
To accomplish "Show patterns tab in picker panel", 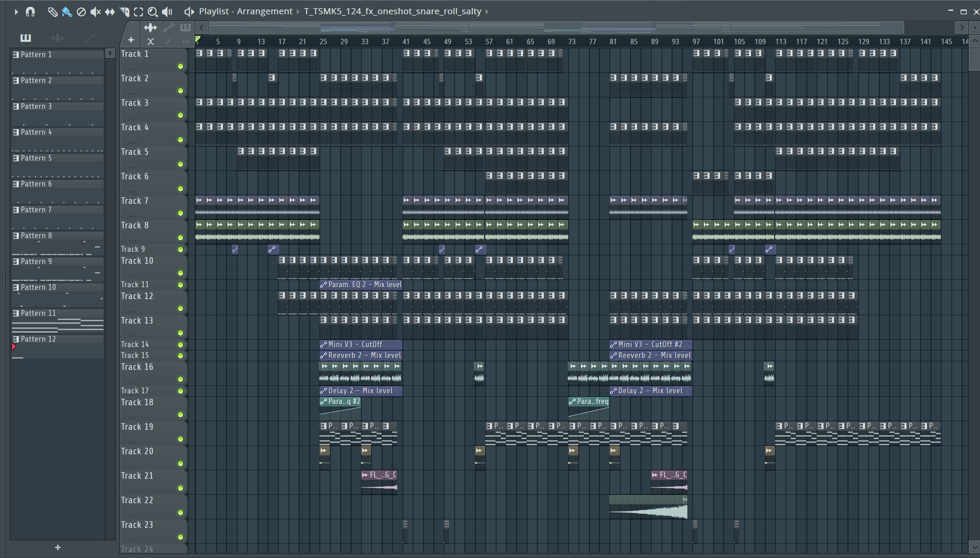I will (x=26, y=37).
